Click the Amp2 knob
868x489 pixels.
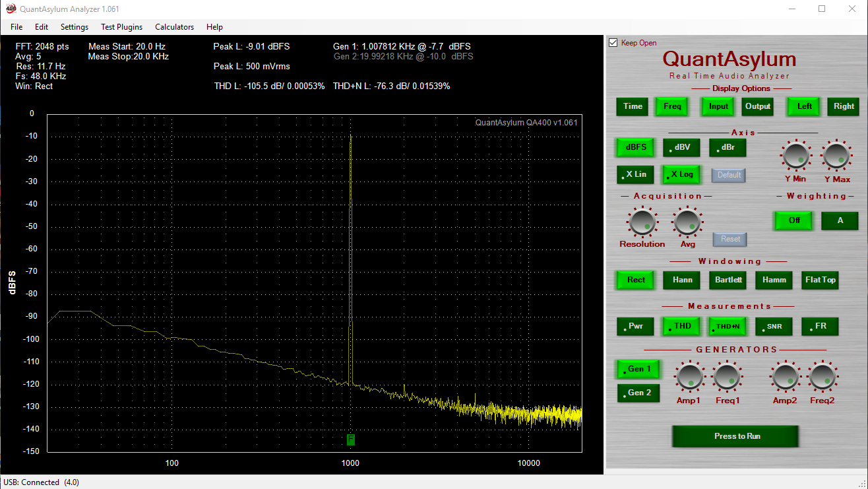(x=785, y=377)
